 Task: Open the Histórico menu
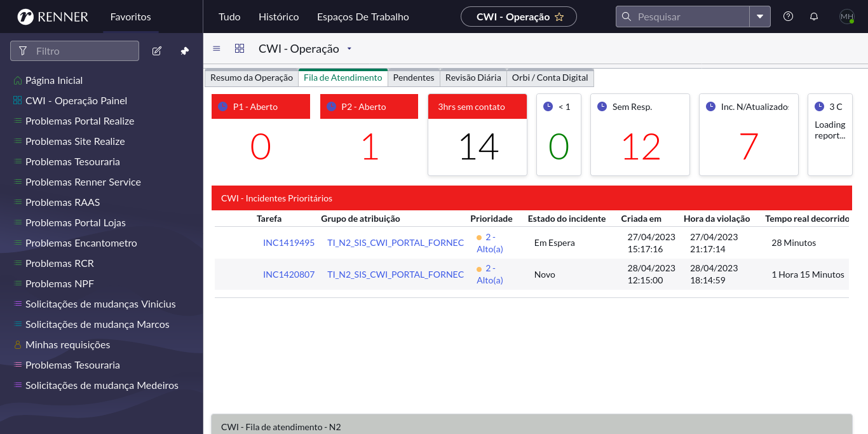point(278,17)
